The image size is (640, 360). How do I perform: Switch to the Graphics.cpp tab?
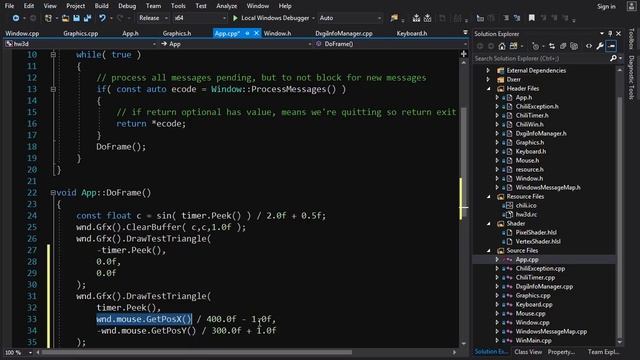pos(81,33)
